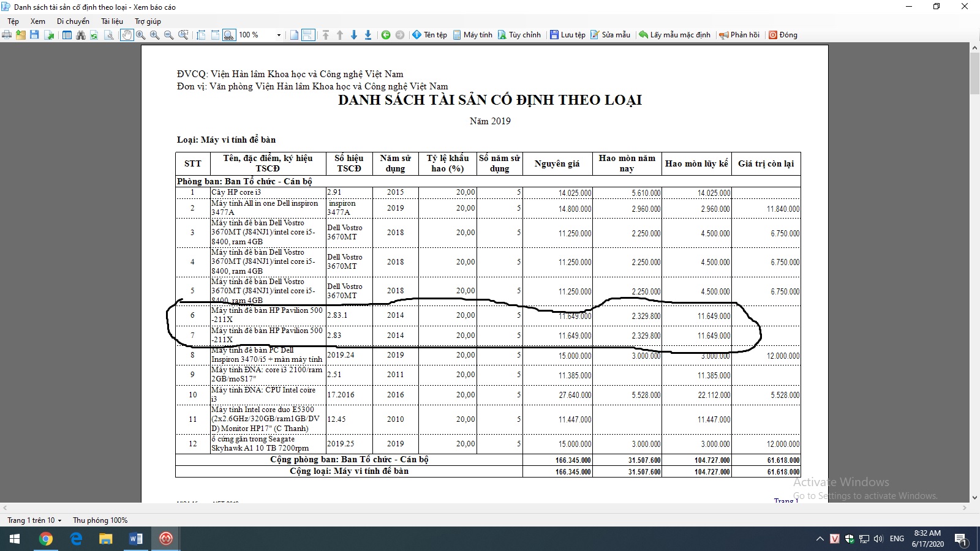Click horizontal scrollbar left arrow
Screen dimensions: 980x551
coord(5,508)
